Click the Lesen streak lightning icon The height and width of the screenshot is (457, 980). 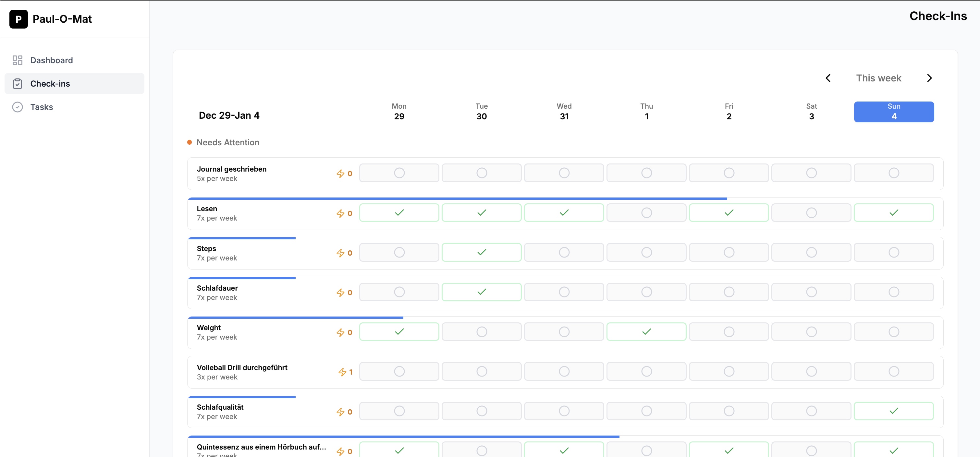pyautogui.click(x=340, y=213)
